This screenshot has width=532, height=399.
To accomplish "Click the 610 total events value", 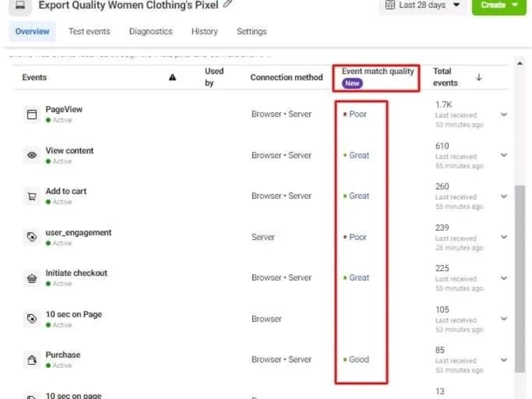I will click(442, 146).
